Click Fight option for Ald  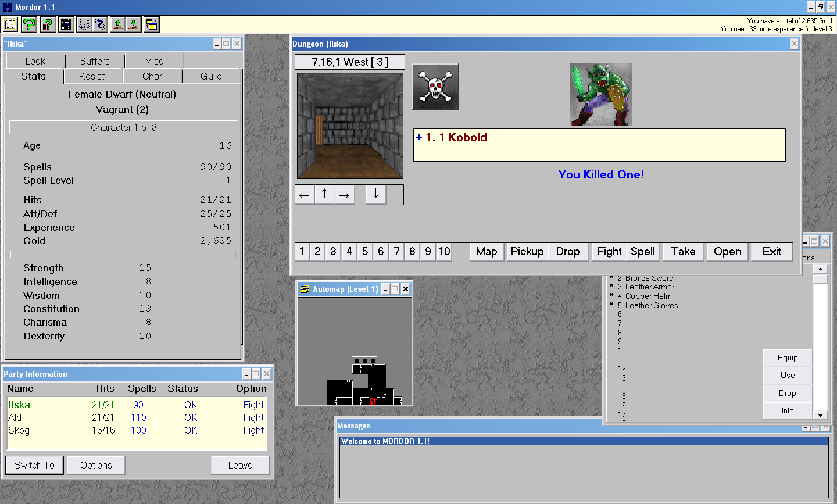[x=253, y=417]
